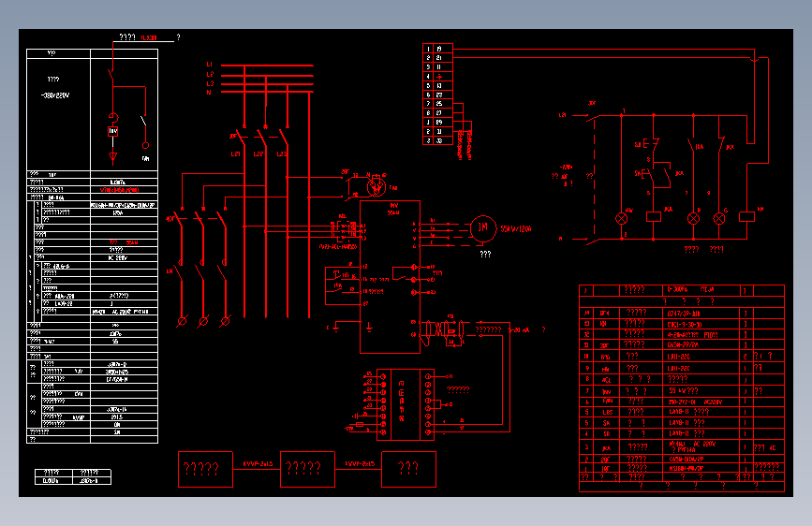The width and height of the screenshot is (812, 526).
Task: Click the rightmost bottom block box
Action: (408, 469)
